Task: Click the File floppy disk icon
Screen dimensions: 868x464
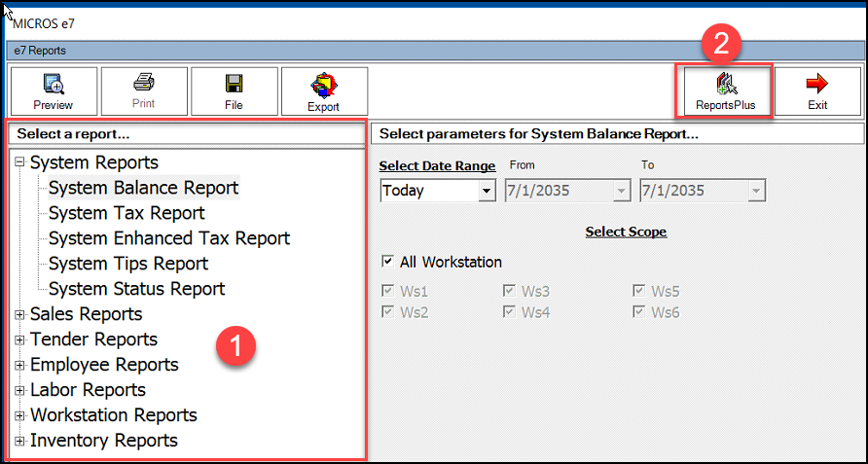Action: click(234, 84)
